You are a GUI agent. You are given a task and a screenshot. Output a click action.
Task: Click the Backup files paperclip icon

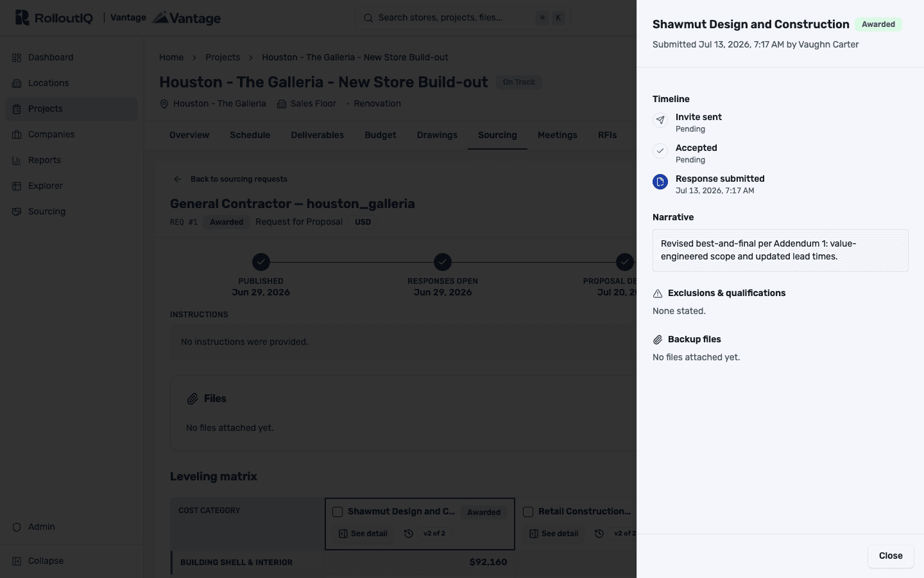[x=658, y=340]
